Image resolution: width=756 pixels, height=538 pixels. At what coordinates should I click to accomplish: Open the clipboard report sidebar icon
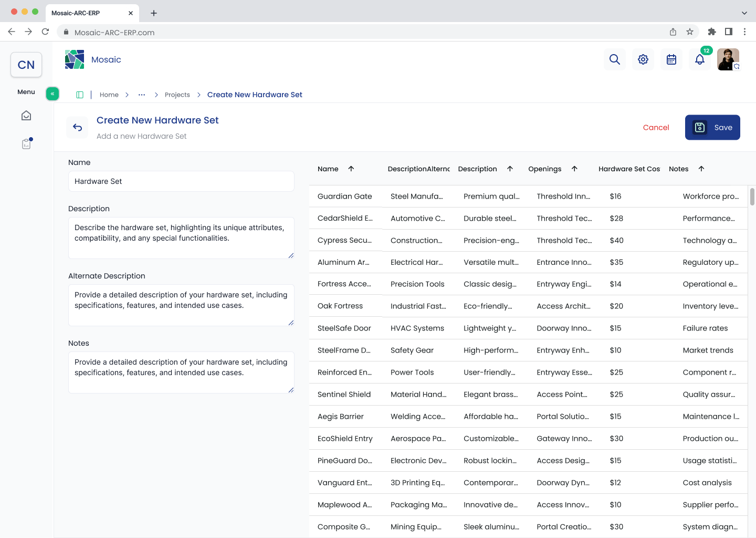coord(26,143)
